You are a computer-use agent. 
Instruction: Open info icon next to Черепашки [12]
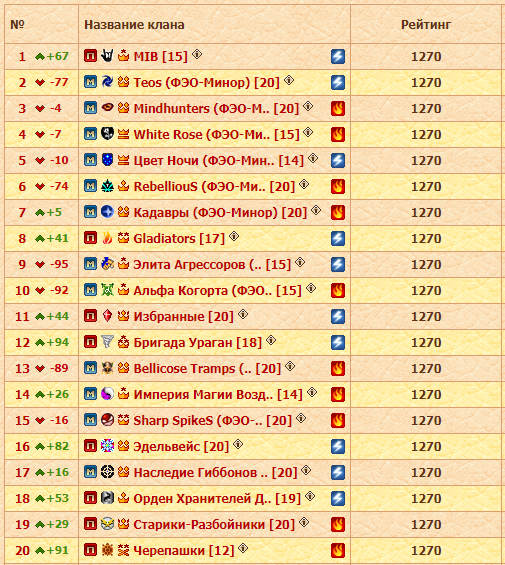pos(243,548)
